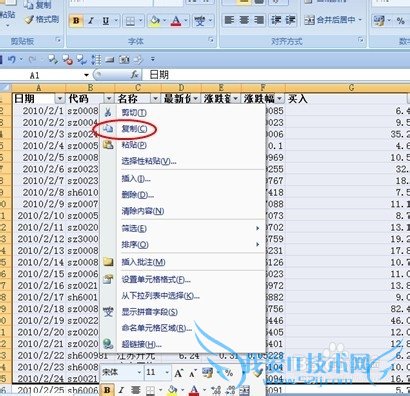The height and width of the screenshot is (396, 410).
Task: Select column A header
Action: click(x=39, y=88)
